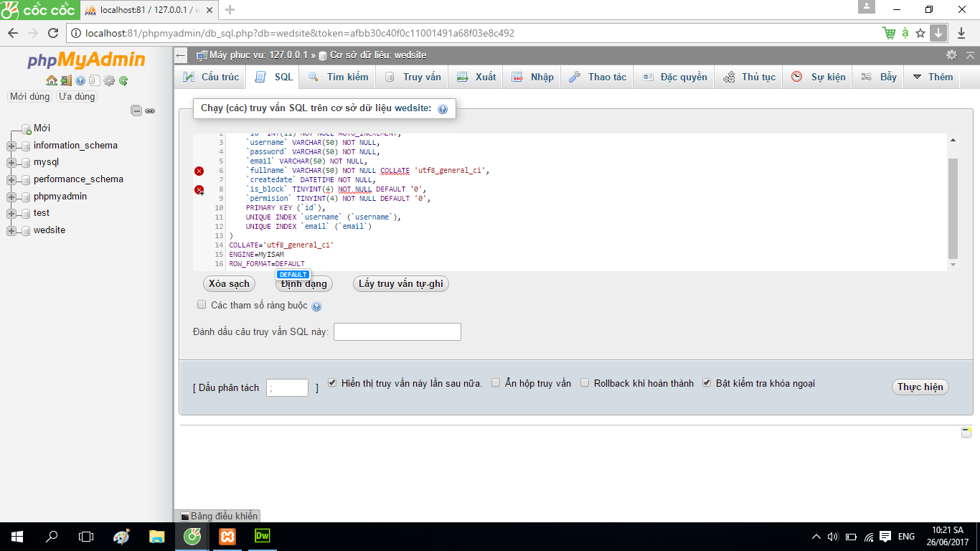Open navigation panel settings gear
980x551 pixels.
tap(109, 81)
